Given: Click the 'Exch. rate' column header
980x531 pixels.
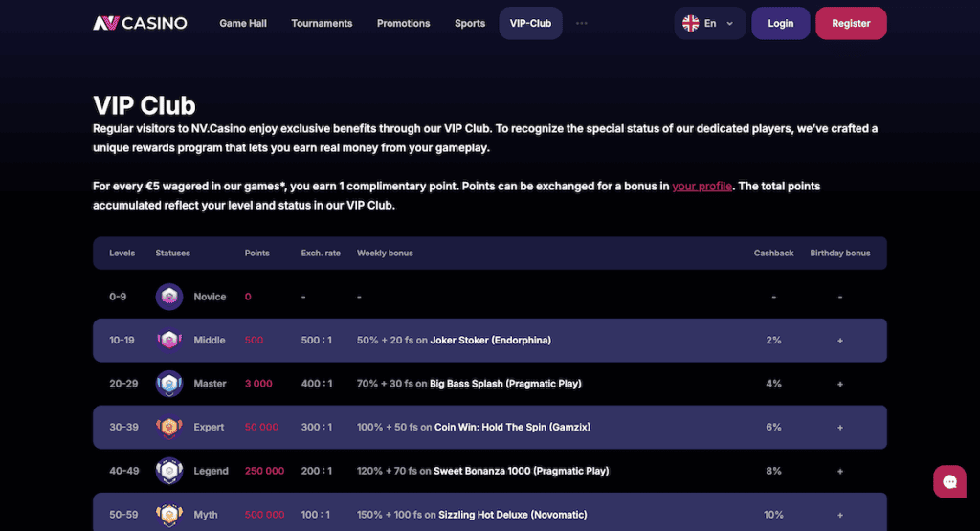Looking at the screenshot, I should (x=321, y=253).
